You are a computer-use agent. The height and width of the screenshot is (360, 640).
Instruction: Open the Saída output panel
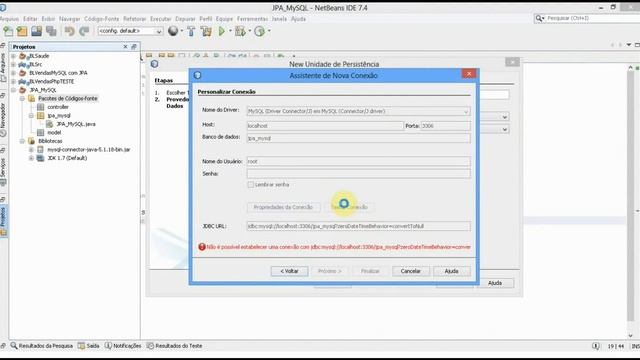89,346
